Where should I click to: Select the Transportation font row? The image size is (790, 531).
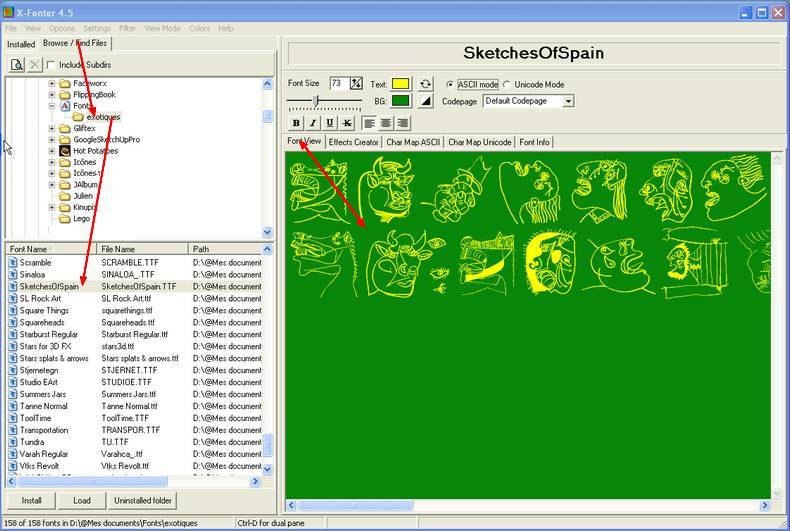pos(134,430)
